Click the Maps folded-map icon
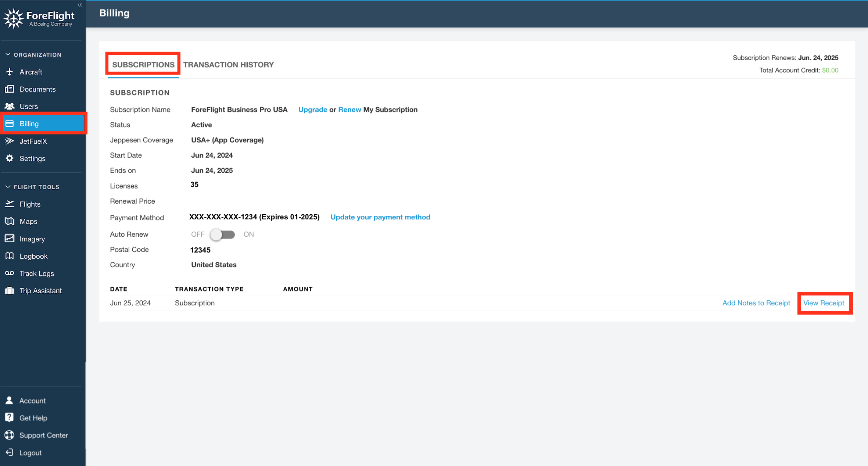The image size is (868, 466). click(x=10, y=221)
